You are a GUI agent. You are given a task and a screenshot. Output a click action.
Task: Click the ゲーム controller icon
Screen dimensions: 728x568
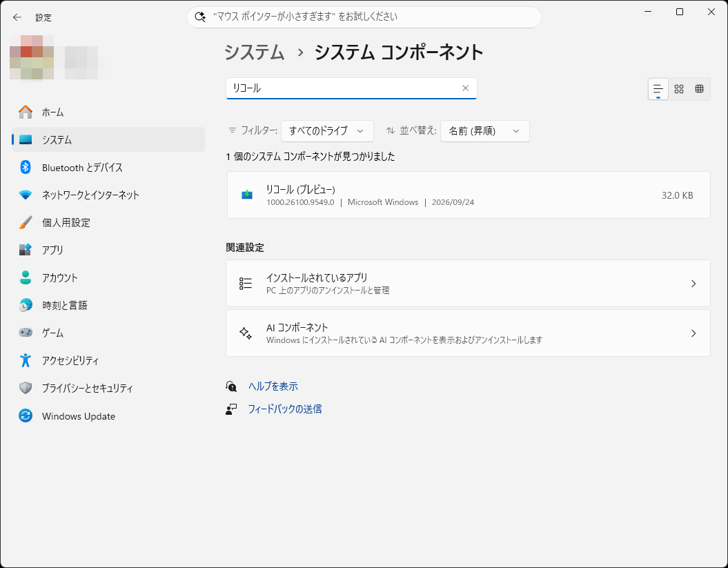click(26, 333)
